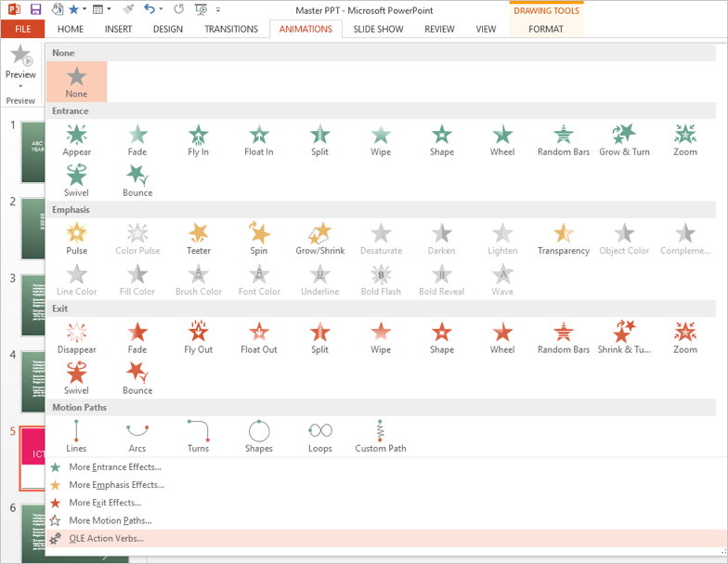Click More Motion Paths option

coord(110,520)
